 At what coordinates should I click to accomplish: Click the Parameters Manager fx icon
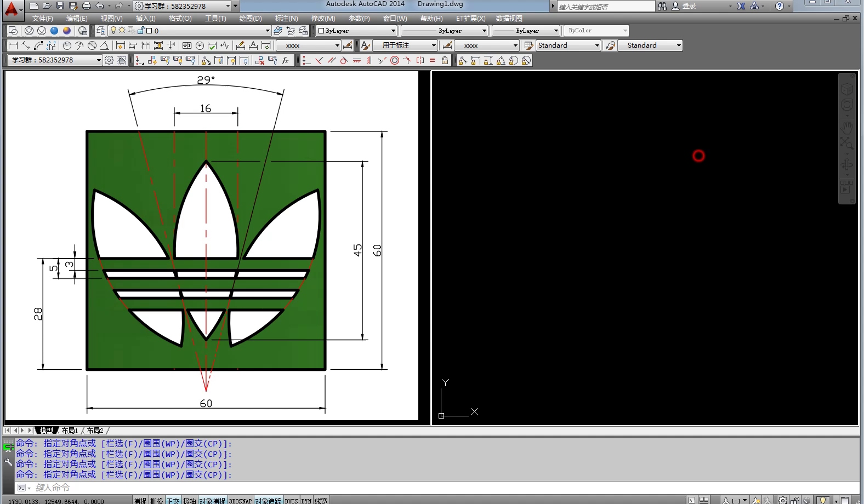coord(285,60)
